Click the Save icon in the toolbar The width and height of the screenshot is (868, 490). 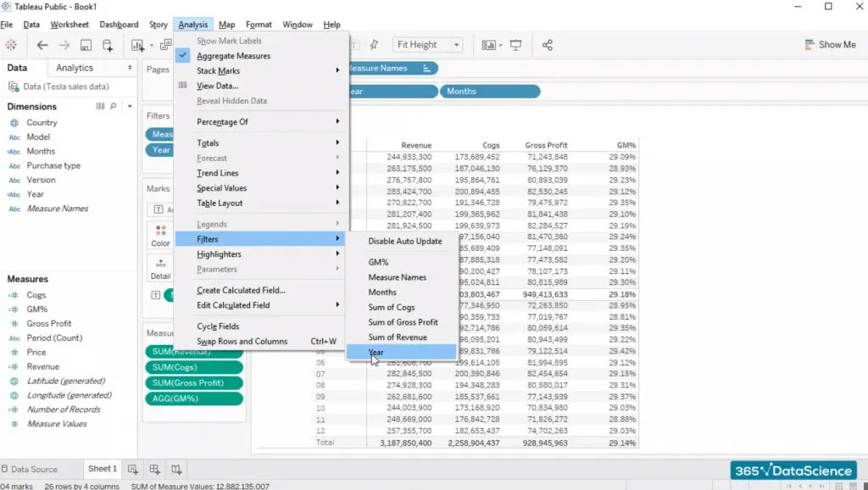pyautogui.click(x=86, y=44)
